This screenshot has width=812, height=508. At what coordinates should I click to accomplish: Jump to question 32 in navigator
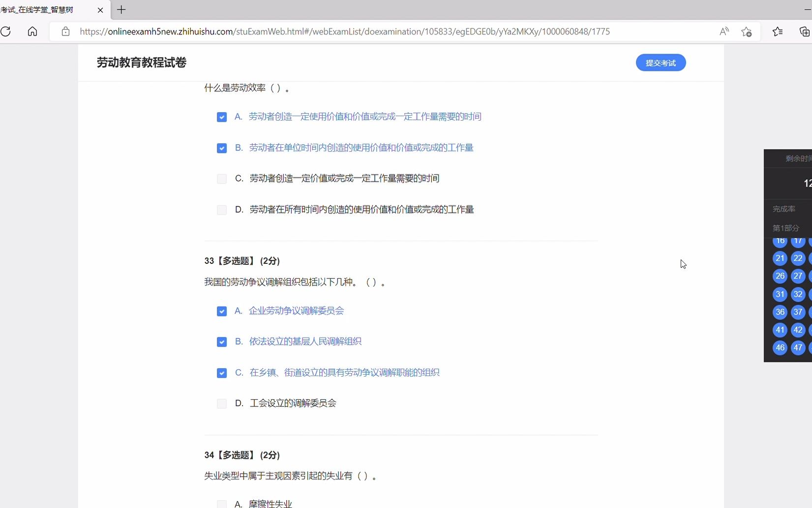tap(798, 294)
